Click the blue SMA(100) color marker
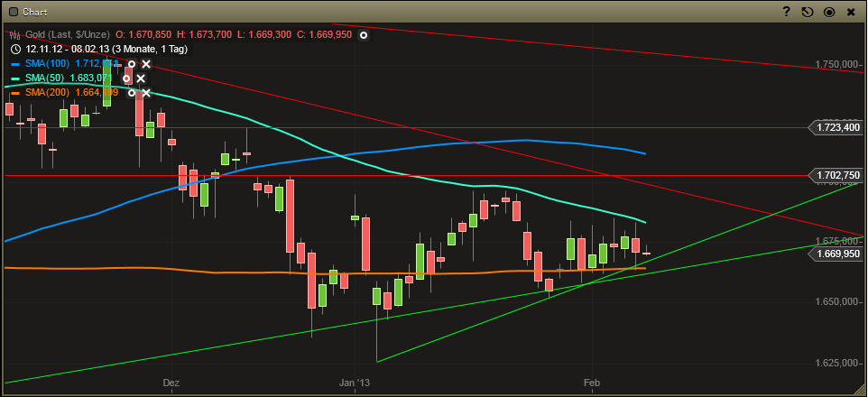Viewport: 868px width, 397px height. tap(15, 64)
